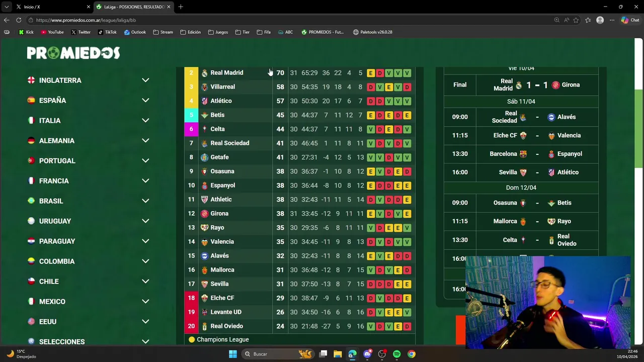Open Atlético in the standings table
The width and height of the screenshot is (644, 362).
tap(221, 101)
